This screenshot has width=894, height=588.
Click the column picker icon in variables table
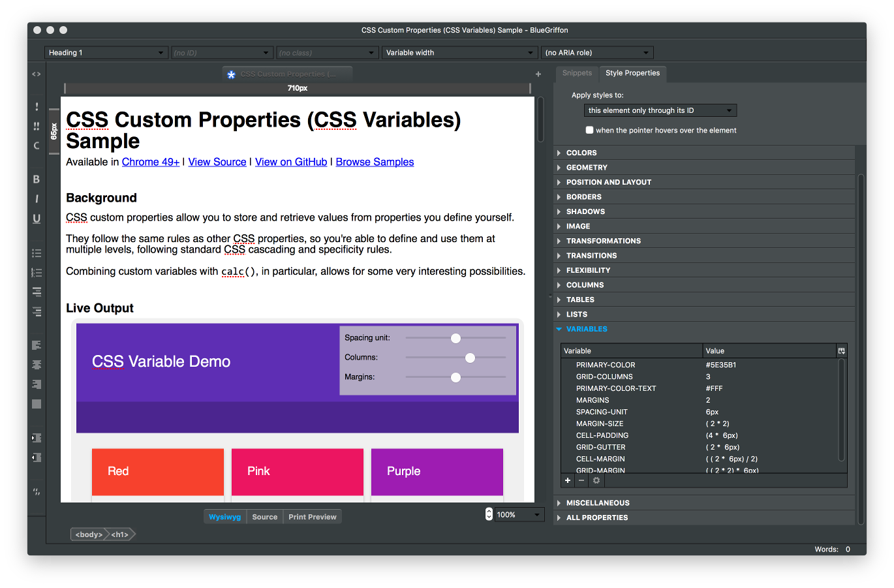pyautogui.click(x=841, y=351)
